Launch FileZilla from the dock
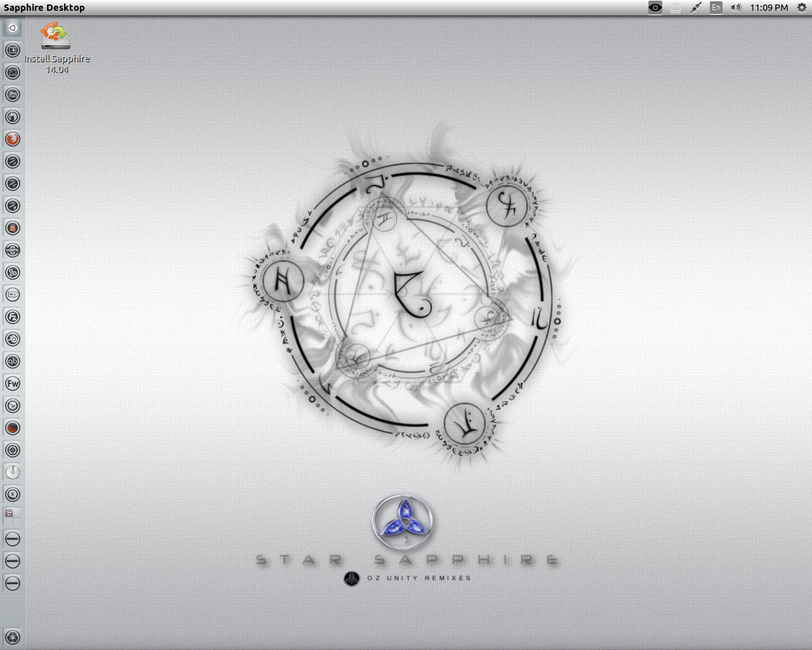 coord(13,317)
